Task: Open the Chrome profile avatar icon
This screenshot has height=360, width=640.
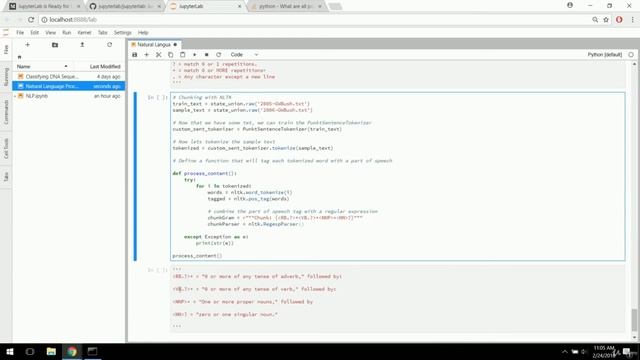Action: (x=570, y=5)
